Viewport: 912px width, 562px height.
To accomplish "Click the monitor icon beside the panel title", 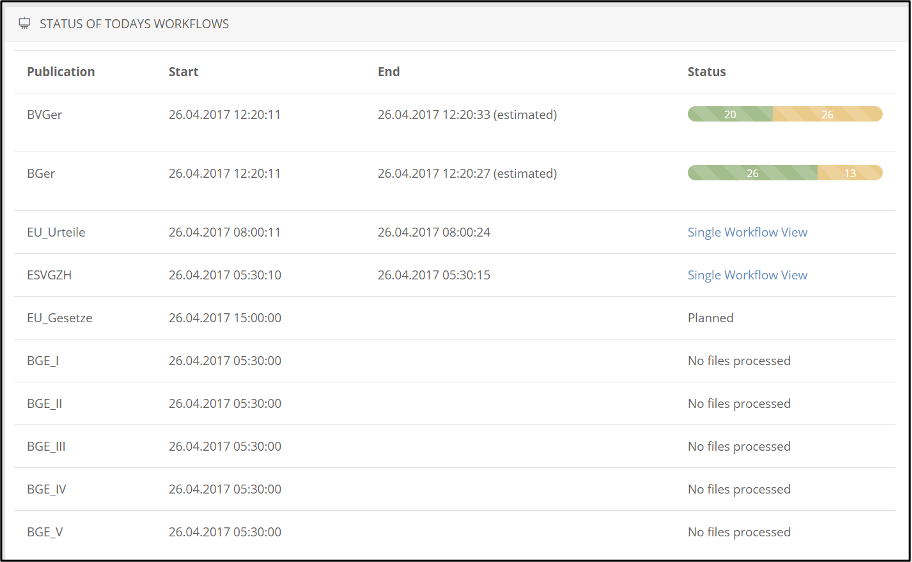I will pos(24,23).
